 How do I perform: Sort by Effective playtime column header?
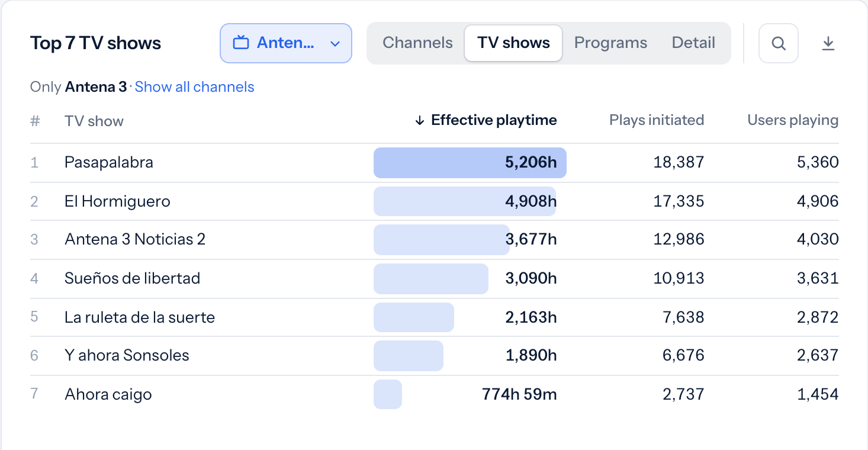point(486,120)
